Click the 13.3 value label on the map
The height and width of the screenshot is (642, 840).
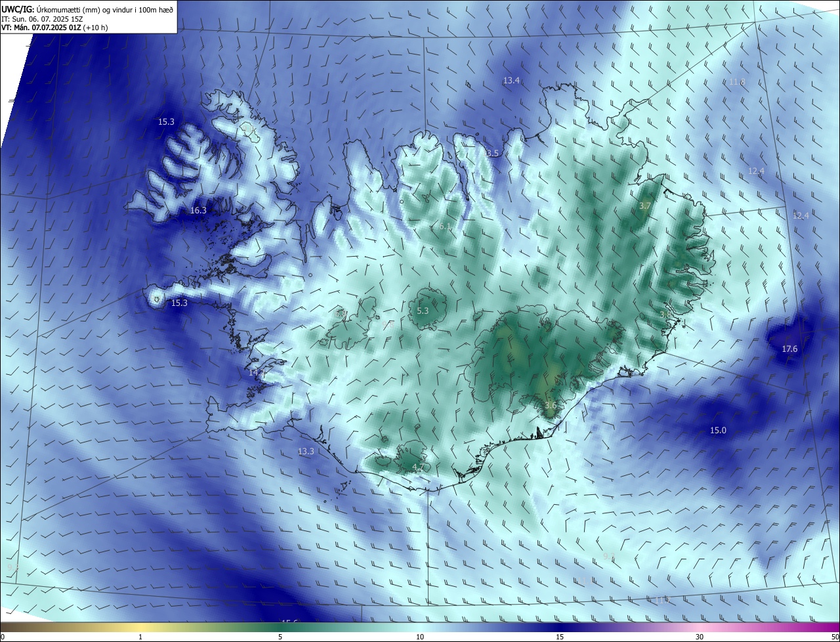click(306, 452)
